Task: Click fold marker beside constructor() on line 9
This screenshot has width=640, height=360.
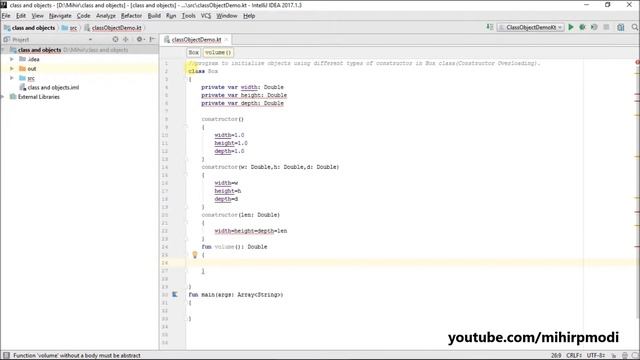Action: [x=186, y=127]
